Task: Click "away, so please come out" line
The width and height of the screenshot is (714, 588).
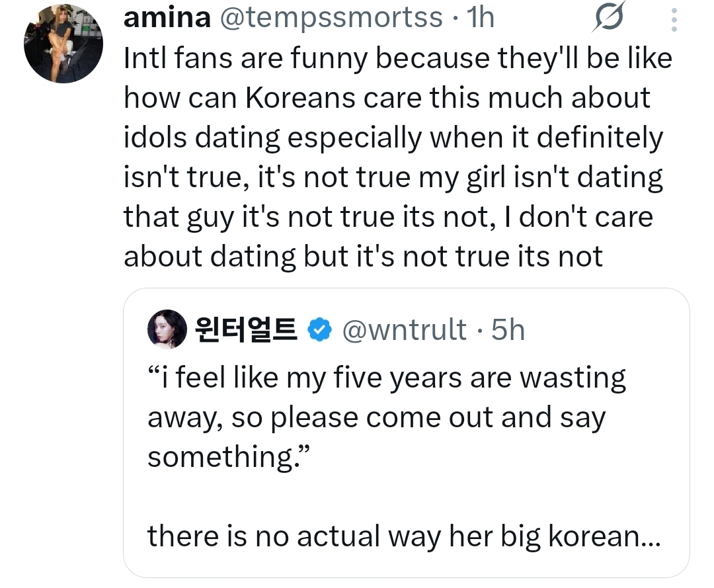Action: click(x=377, y=417)
